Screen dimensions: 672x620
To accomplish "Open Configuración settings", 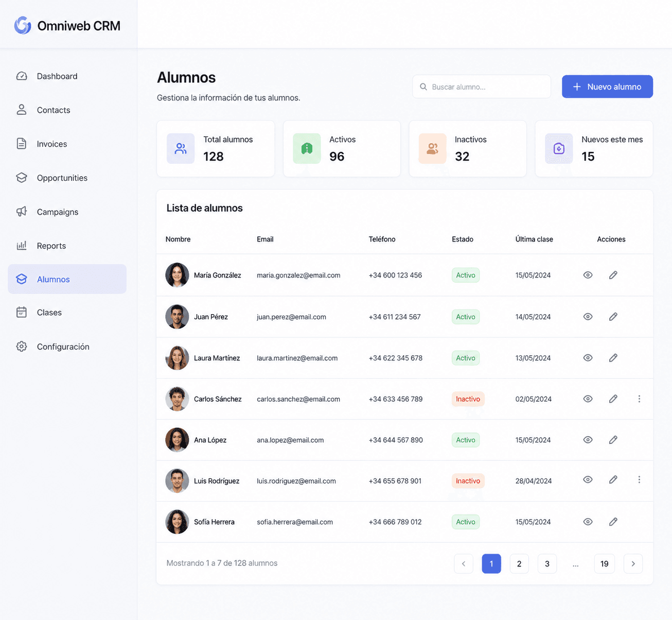I will pyautogui.click(x=67, y=347).
